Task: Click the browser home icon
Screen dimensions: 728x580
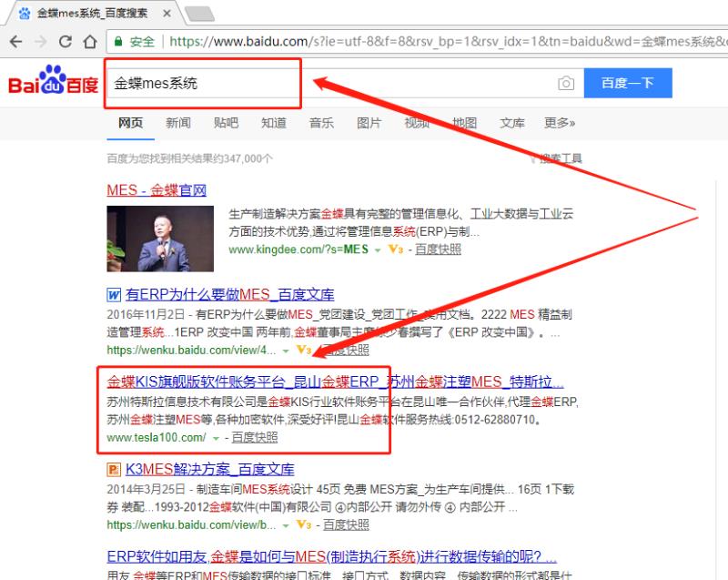Action: click(x=90, y=42)
